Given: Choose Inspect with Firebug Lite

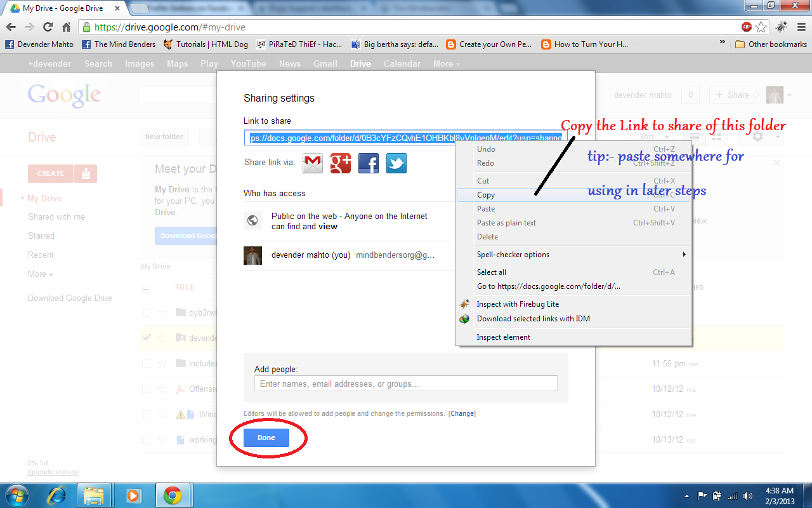Looking at the screenshot, I should click(x=573, y=304).
